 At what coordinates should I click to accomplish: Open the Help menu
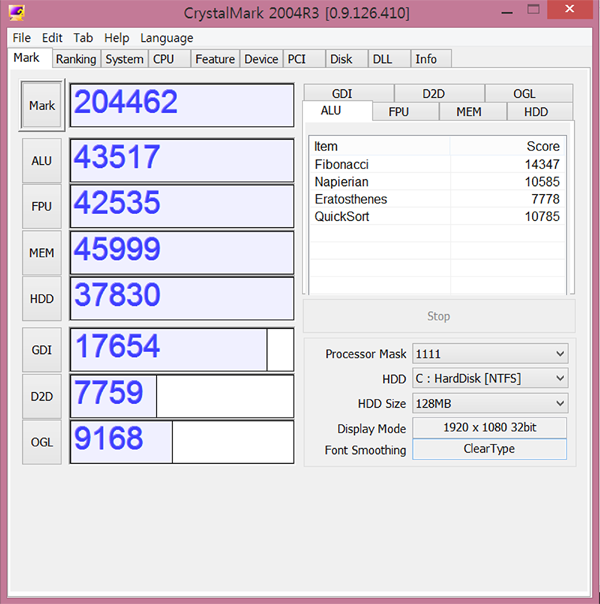(x=117, y=38)
